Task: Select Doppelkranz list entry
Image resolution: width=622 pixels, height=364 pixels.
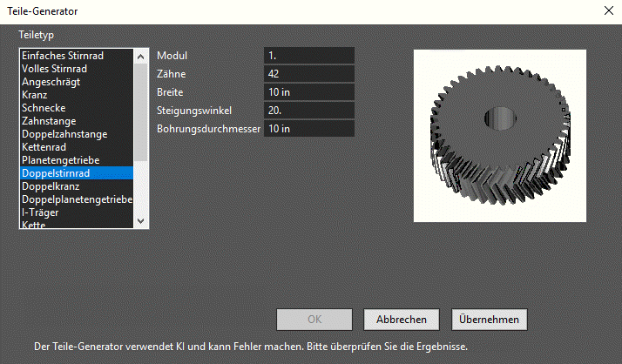Action: [x=77, y=186]
